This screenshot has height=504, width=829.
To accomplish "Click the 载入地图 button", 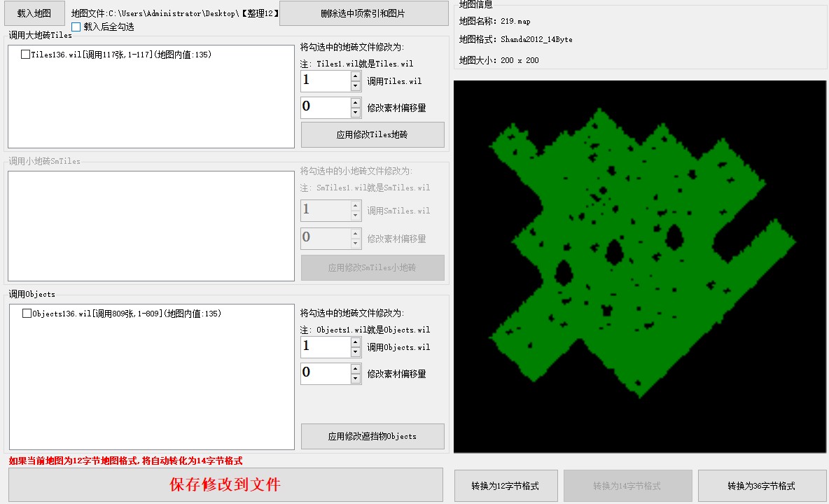I will 34,13.
